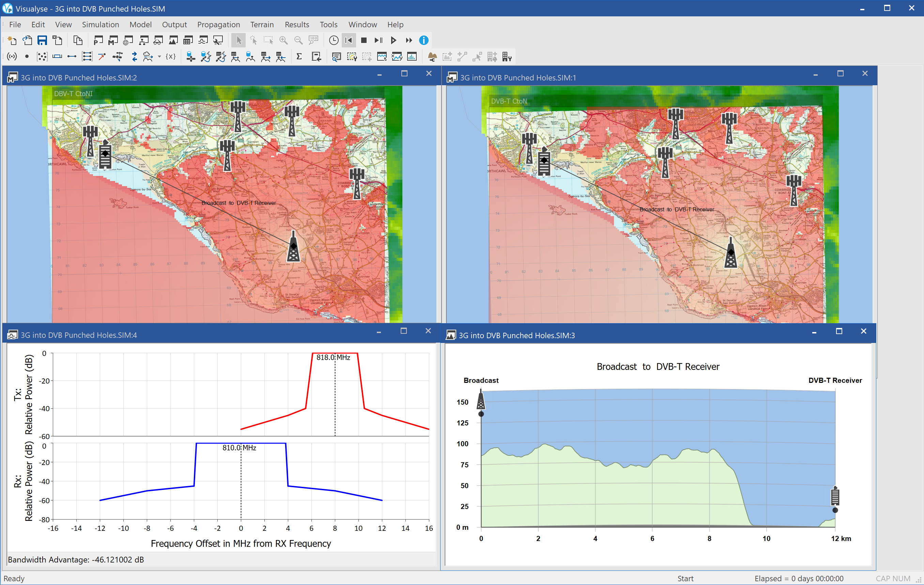This screenshot has width=924, height=585.
Task: Open the Model menu
Action: coord(140,25)
